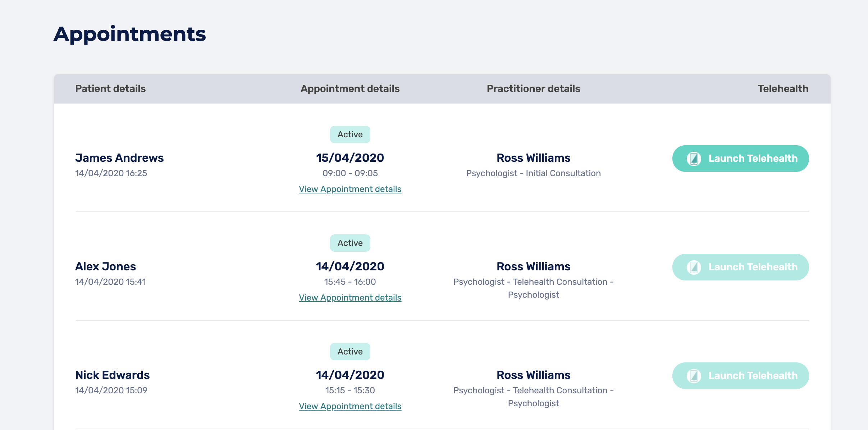This screenshot has height=430, width=868.
Task: Select patient name Alex Jones
Action: 105,266
